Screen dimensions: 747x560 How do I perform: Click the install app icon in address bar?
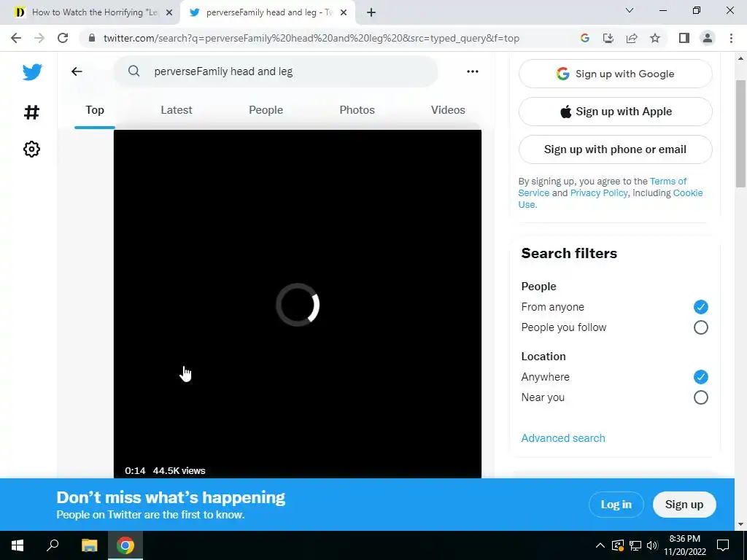pos(608,38)
